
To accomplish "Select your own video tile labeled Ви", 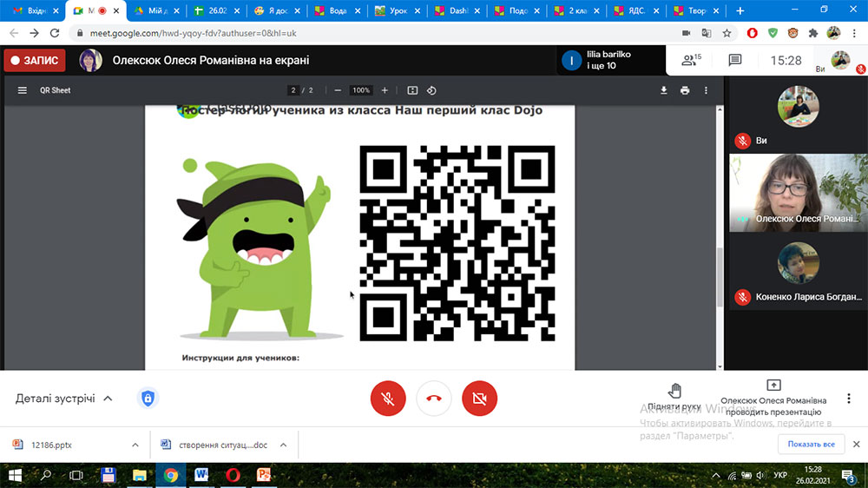I will (x=799, y=115).
